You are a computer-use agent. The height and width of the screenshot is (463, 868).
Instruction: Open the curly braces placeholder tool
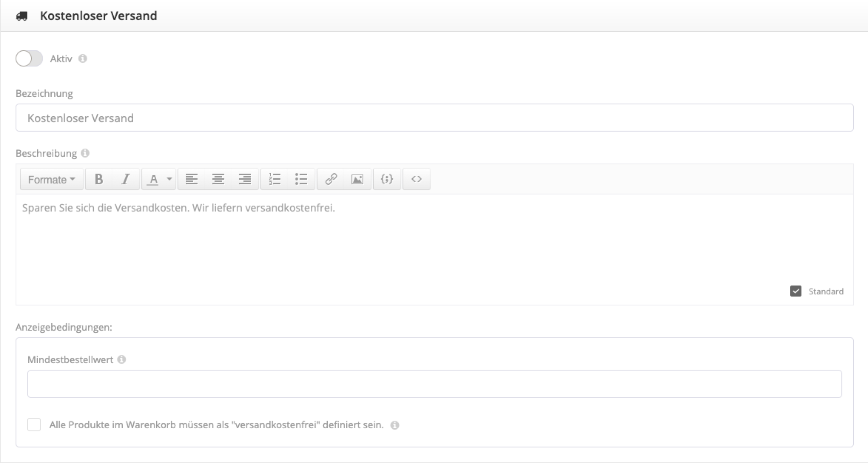(x=387, y=179)
